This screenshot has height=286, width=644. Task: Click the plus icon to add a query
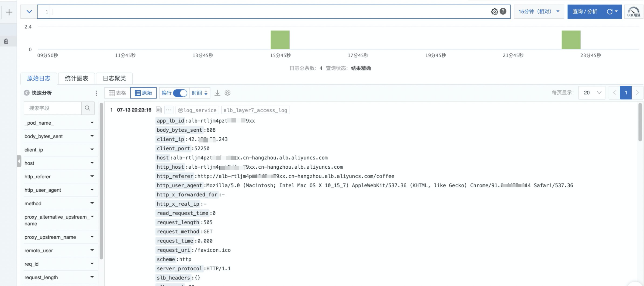click(9, 12)
